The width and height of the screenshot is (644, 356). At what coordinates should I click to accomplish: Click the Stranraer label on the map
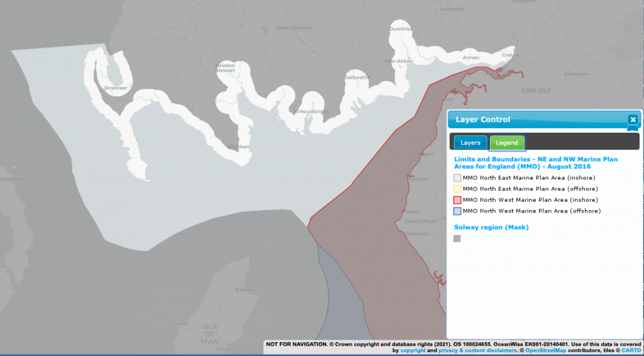tap(116, 88)
